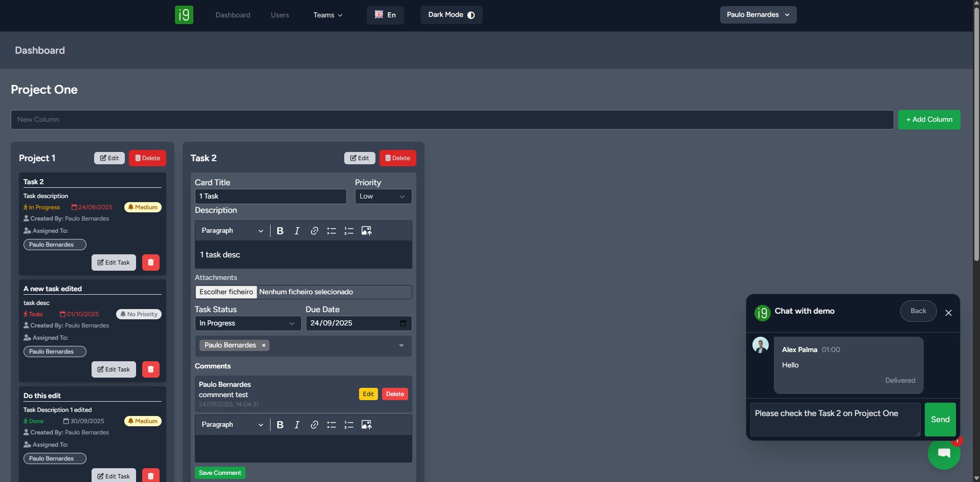Viewport: 980px width, 482px height.
Task: Add bulleted list in the comment editor
Action: (331, 425)
